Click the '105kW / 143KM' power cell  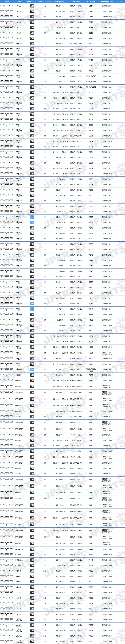point(76,353)
